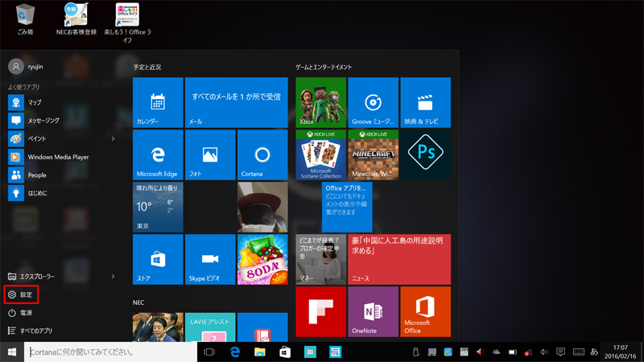Viewport: 644px width, 362px height.
Task: Open the Xbox tile
Action: point(320,103)
